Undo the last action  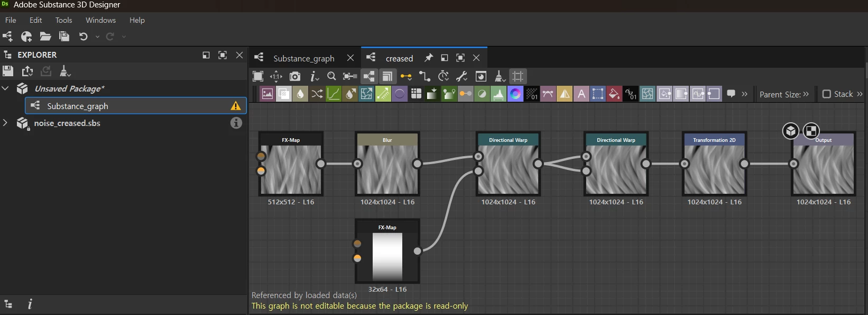point(83,37)
